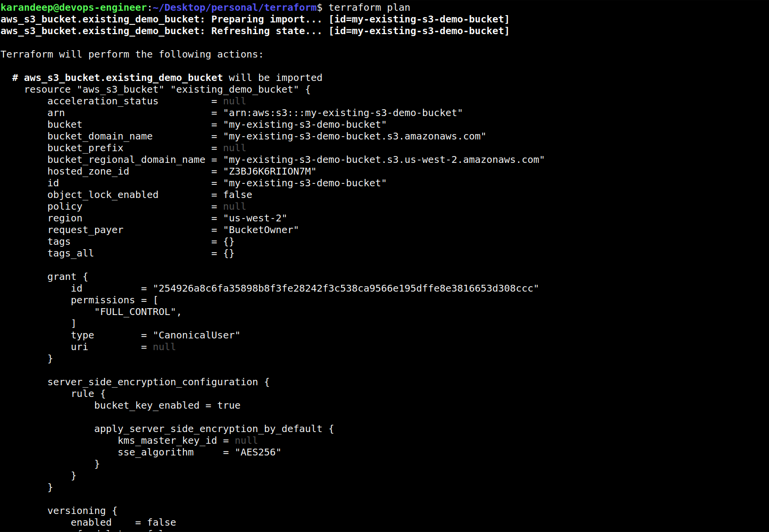Click the region value us-west-2

point(255,218)
